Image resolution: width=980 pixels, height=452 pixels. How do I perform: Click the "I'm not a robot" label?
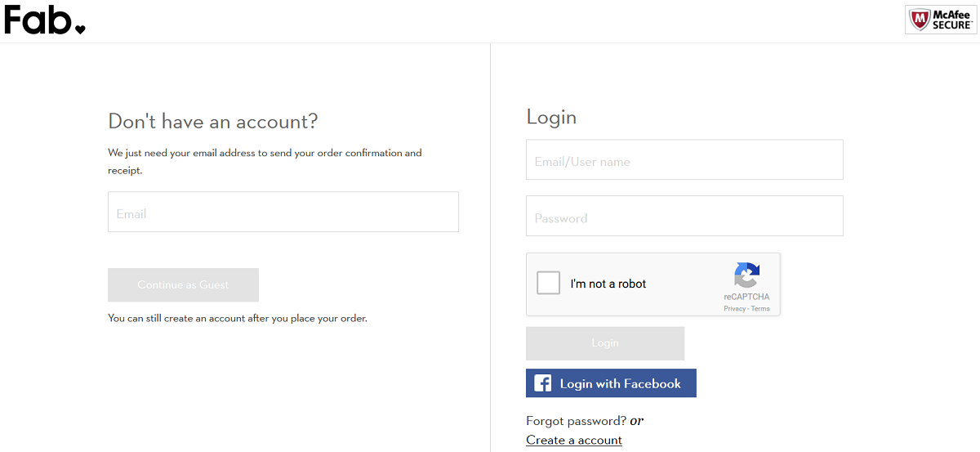click(x=608, y=284)
